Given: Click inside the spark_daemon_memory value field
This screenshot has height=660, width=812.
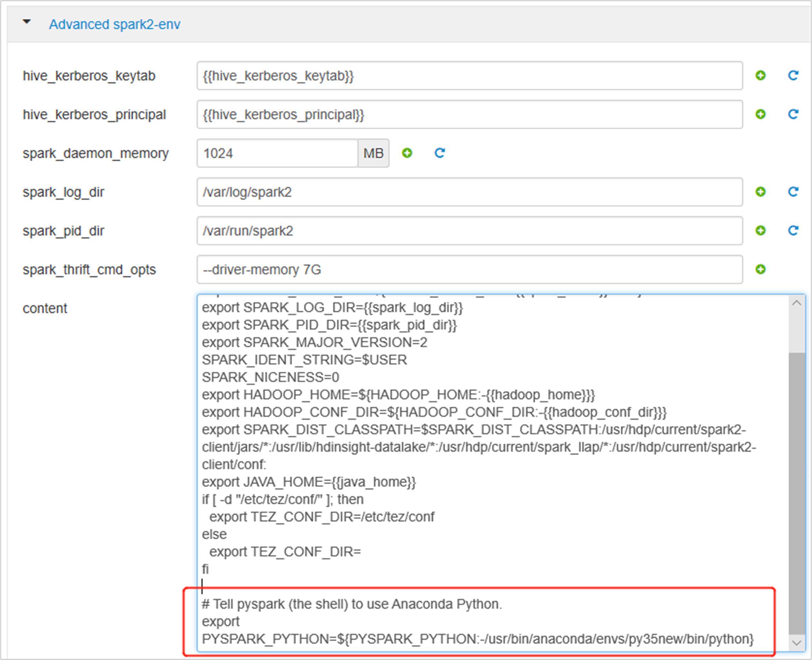Looking at the screenshot, I should click(x=277, y=153).
